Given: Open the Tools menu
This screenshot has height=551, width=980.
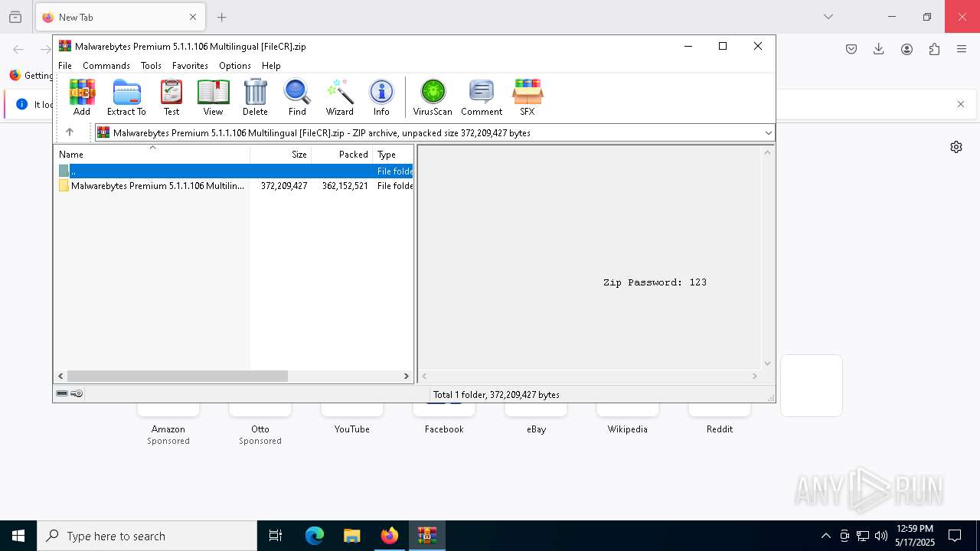Looking at the screenshot, I should click(151, 66).
